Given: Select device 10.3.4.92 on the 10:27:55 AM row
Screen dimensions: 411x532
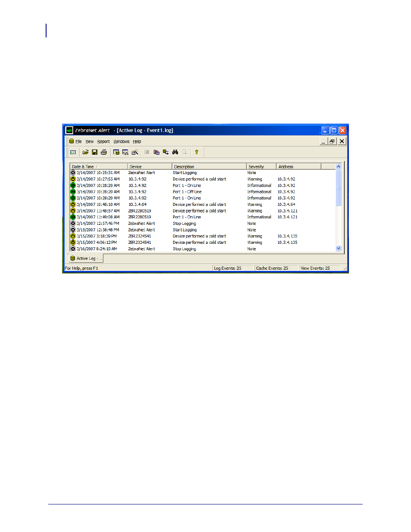Looking at the screenshot, I should click(137, 179).
